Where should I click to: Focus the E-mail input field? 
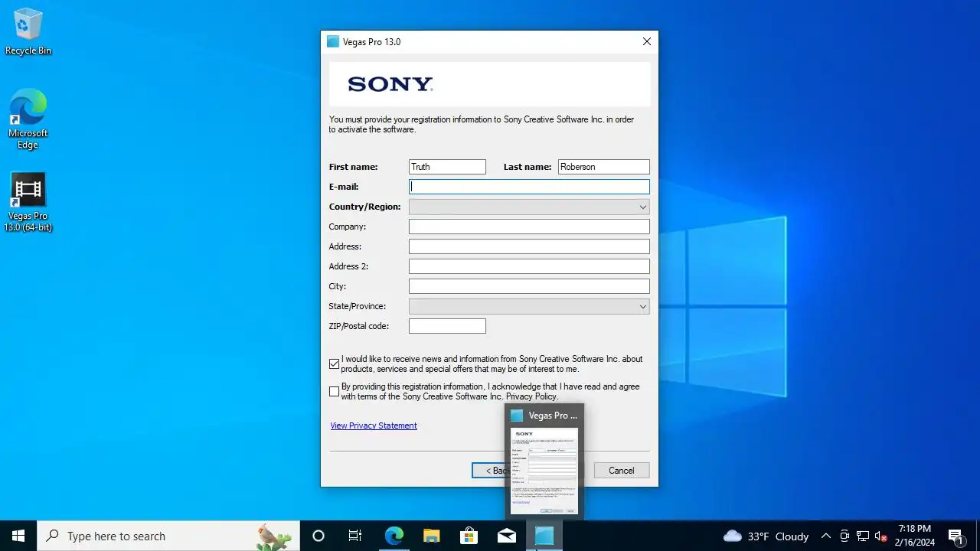point(529,187)
